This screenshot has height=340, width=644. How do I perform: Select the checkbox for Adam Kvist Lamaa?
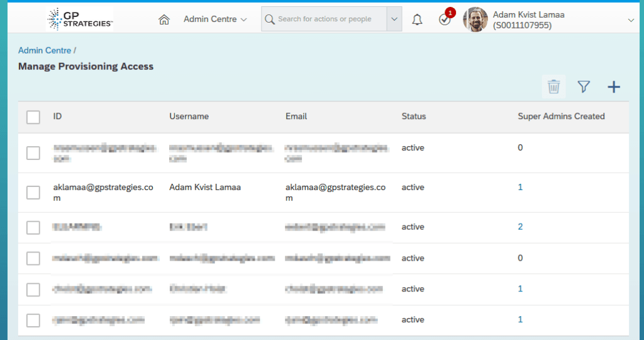pos(33,193)
